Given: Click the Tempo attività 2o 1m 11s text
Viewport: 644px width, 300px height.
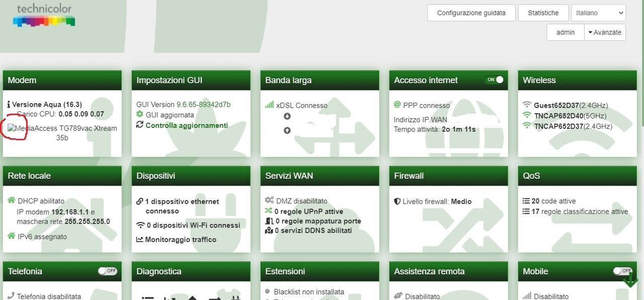Looking at the screenshot, I should 435,129.
